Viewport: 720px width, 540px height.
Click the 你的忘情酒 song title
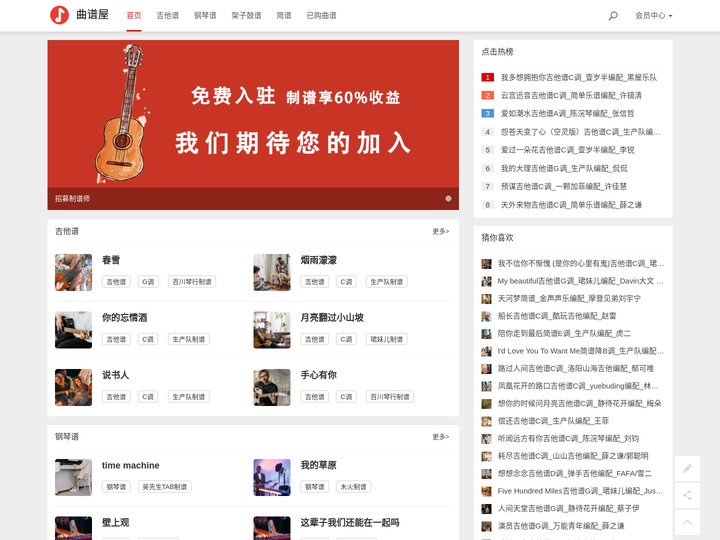124,317
